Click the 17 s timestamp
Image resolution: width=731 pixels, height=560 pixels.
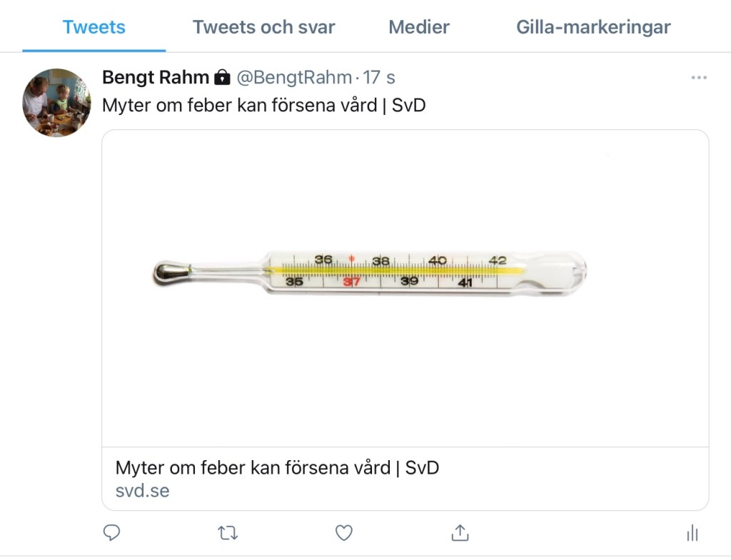pyautogui.click(x=379, y=77)
